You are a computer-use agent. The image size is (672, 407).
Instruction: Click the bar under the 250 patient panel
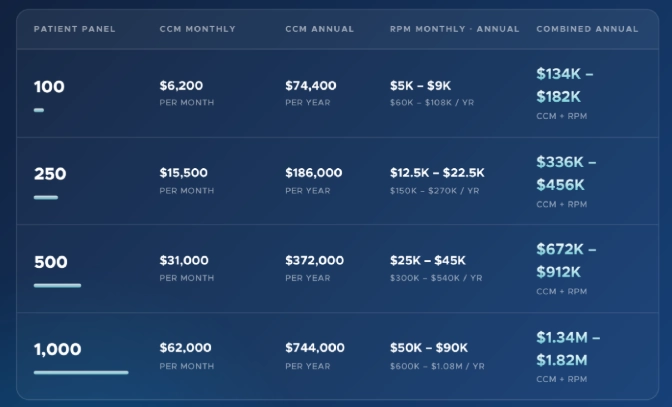pyautogui.click(x=46, y=197)
